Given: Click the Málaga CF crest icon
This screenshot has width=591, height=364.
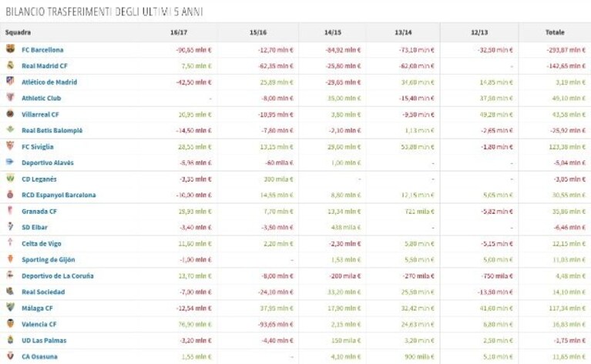Looking at the screenshot, I should pyautogui.click(x=10, y=307).
